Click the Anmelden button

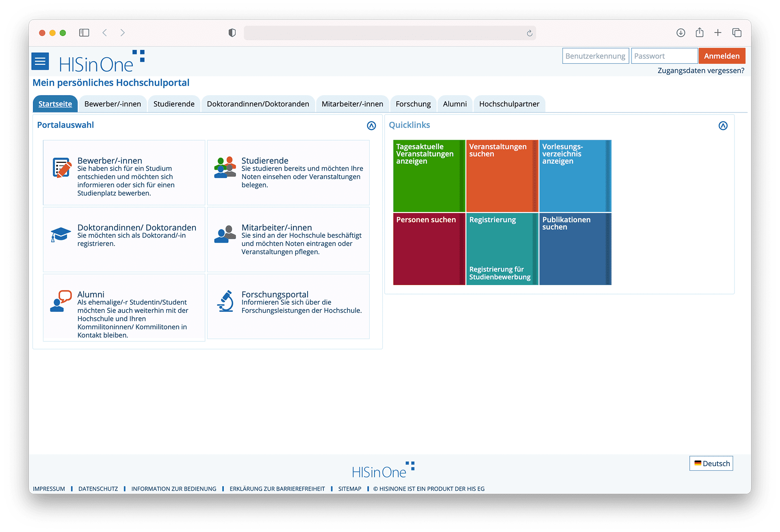click(x=722, y=56)
